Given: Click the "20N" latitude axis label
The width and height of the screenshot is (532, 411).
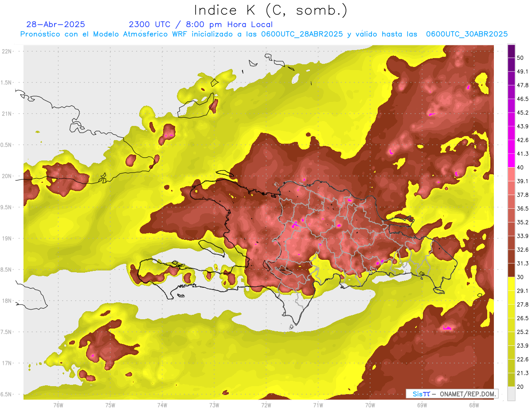Looking at the screenshot, I should click(7, 176).
